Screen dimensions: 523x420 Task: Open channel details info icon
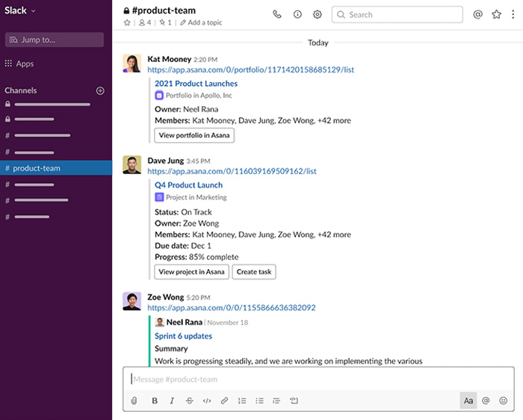[x=297, y=14]
